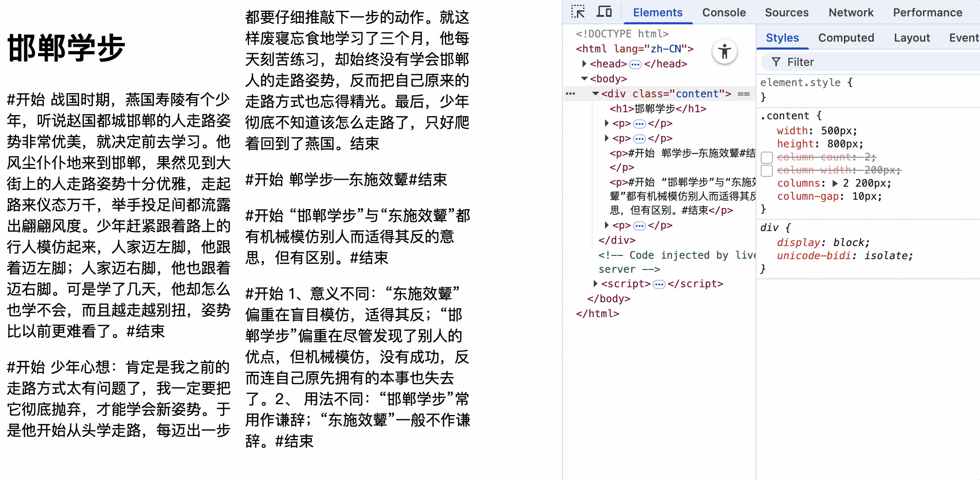Switch to the Computed sub-tab
This screenshot has height=480, width=980.
[x=846, y=37]
